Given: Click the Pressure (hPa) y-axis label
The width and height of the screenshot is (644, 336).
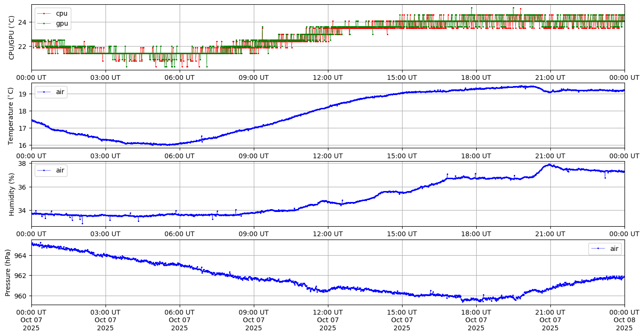Looking at the screenshot, I should pos(8,272).
